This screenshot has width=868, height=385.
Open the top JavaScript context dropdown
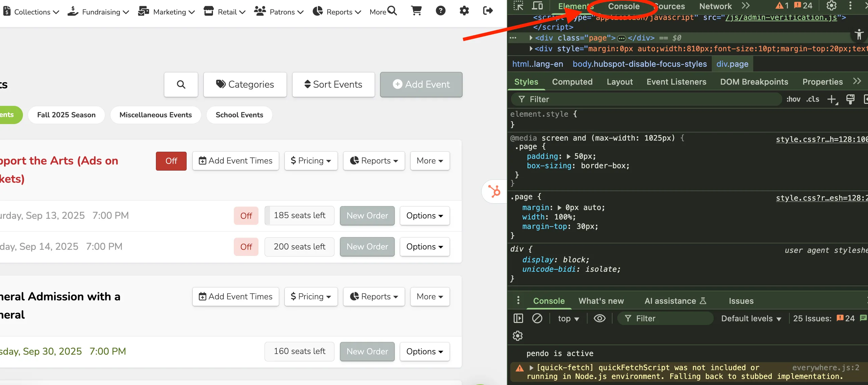(x=568, y=319)
